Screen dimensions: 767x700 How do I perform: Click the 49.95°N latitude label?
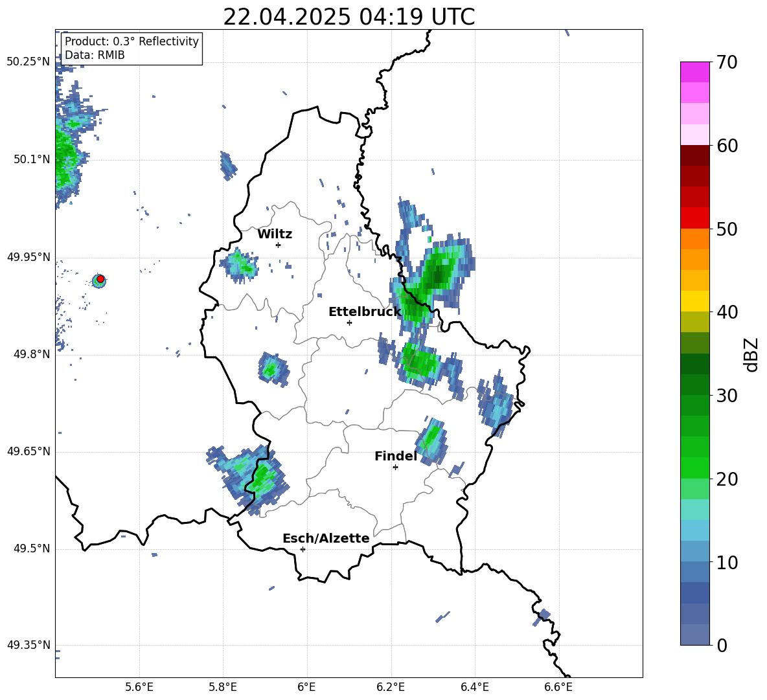point(29,257)
